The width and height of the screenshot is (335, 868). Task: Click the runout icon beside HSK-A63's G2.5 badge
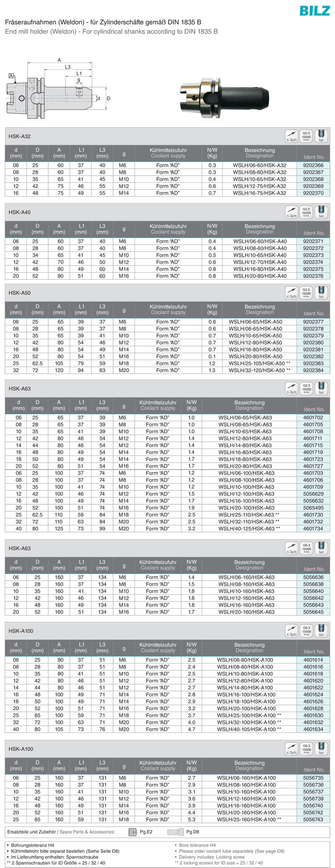[291, 389]
